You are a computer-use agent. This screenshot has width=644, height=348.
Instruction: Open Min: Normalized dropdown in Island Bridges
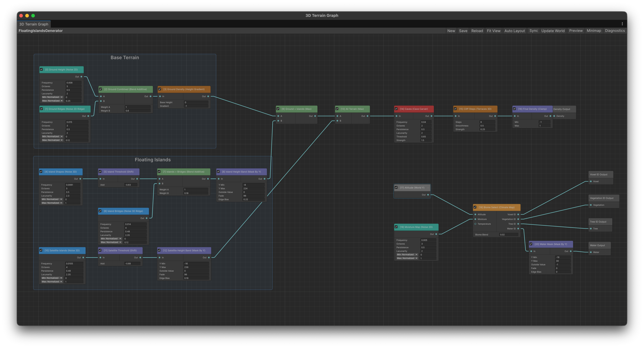(111, 239)
